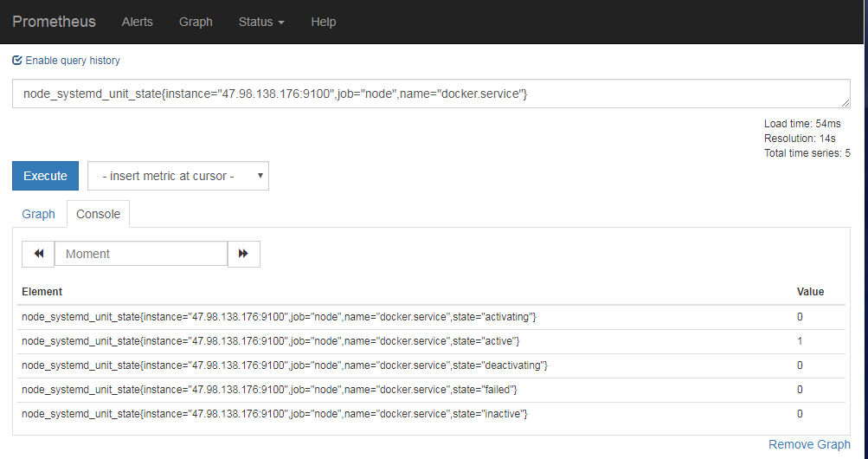Expand the Status menu in navbar
This screenshot has height=459, width=868.
(261, 22)
